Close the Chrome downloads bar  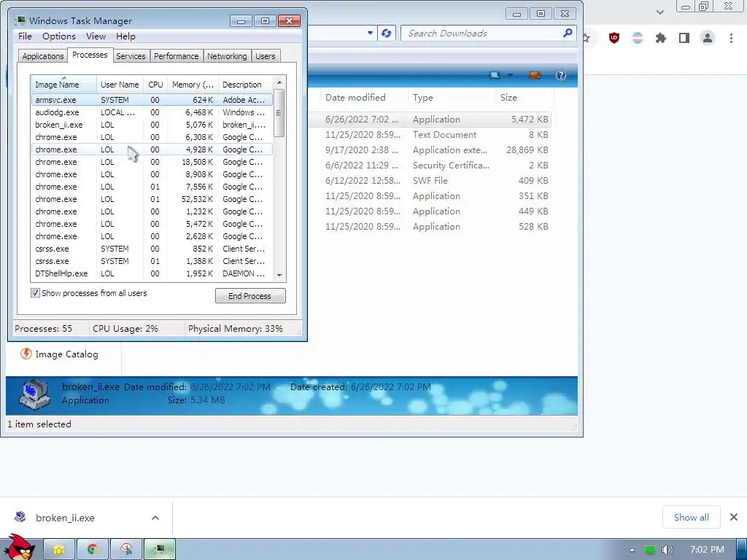(734, 517)
